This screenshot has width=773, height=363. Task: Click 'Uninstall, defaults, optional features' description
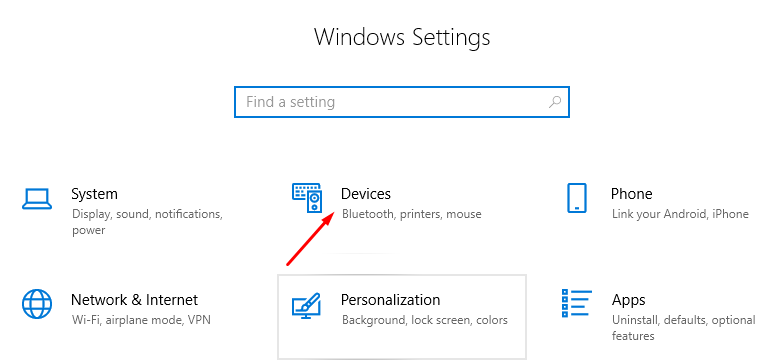(683, 328)
